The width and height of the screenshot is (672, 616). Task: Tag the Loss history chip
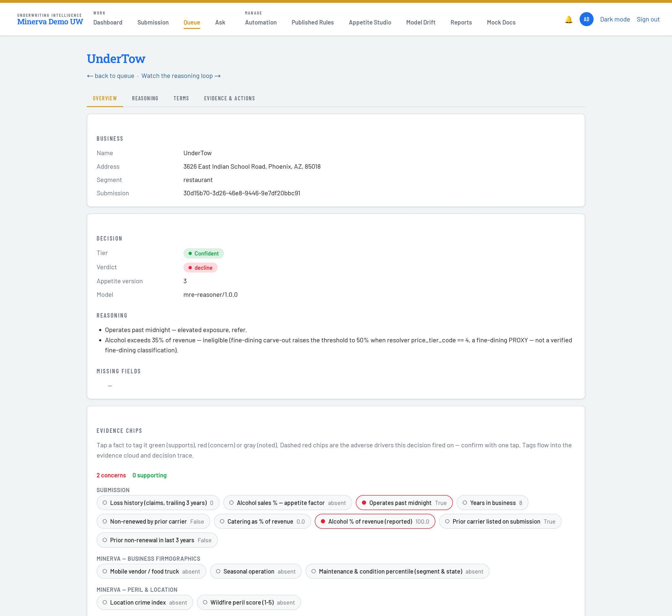[x=158, y=503]
